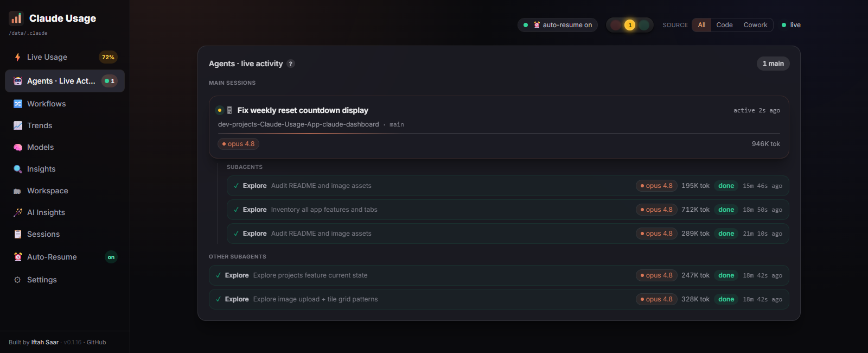Click 'active 2s ago' session status
Image resolution: width=868 pixels, height=353 pixels.
tap(757, 110)
